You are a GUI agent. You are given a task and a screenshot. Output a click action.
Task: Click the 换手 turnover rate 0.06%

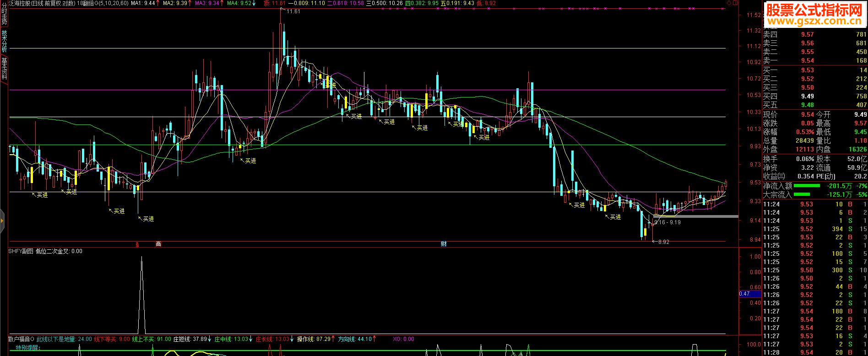tap(805, 159)
